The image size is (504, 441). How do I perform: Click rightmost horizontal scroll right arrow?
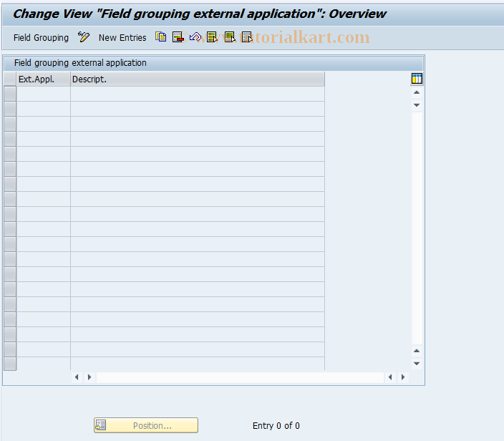coord(403,377)
